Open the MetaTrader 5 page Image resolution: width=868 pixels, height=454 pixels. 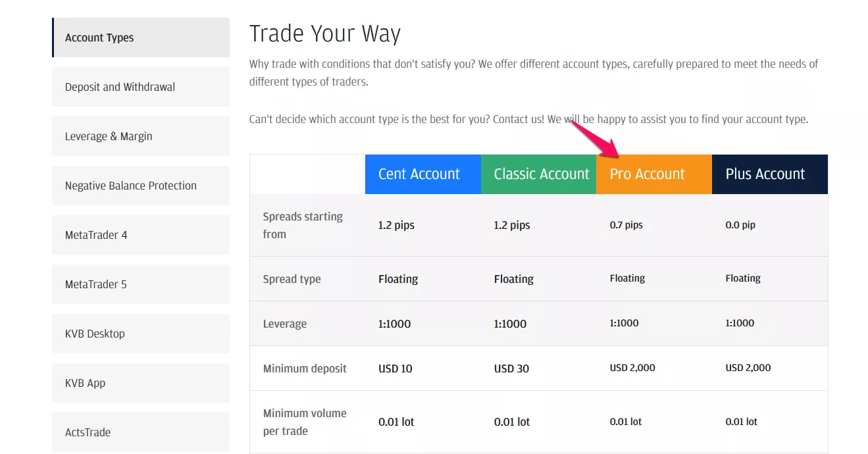[141, 284]
